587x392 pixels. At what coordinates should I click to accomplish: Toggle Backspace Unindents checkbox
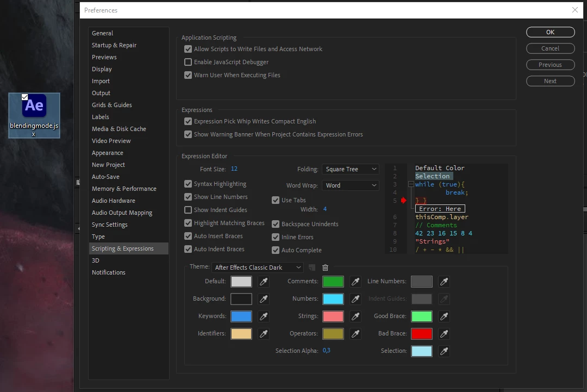276,224
